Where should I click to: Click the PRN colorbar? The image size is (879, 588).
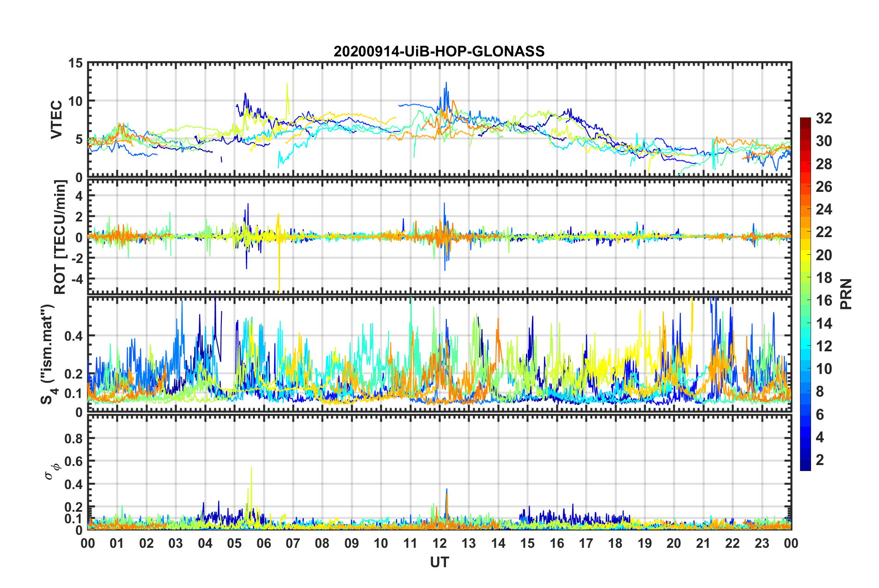[x=805, y=294]
